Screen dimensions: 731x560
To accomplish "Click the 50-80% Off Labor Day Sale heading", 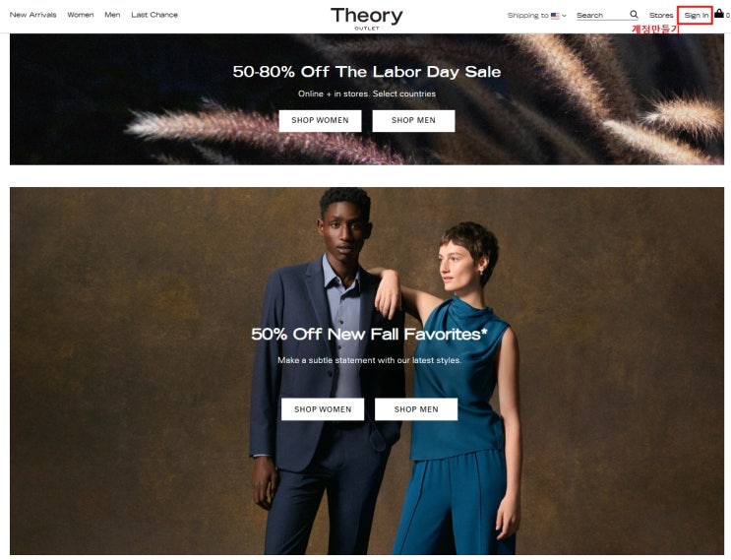I will point(367,72).
